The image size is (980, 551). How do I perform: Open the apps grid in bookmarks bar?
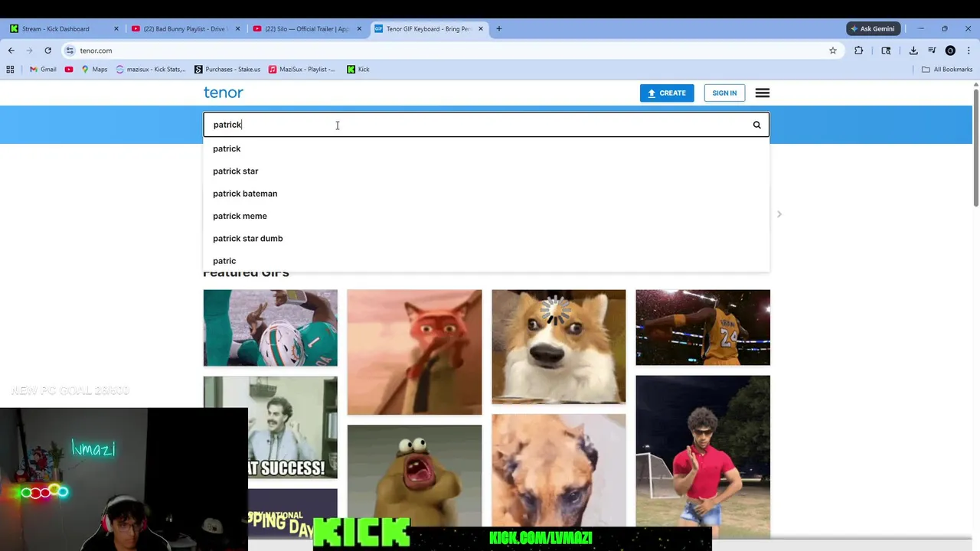click(10, 70)
